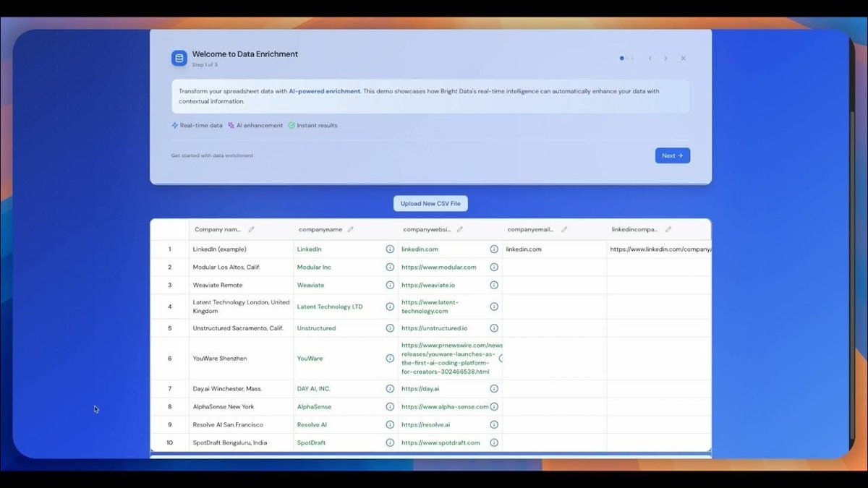Open the prnewswire YouWare press release link
The height and width of the screenshot is (488, 868).
coord(451,359)
